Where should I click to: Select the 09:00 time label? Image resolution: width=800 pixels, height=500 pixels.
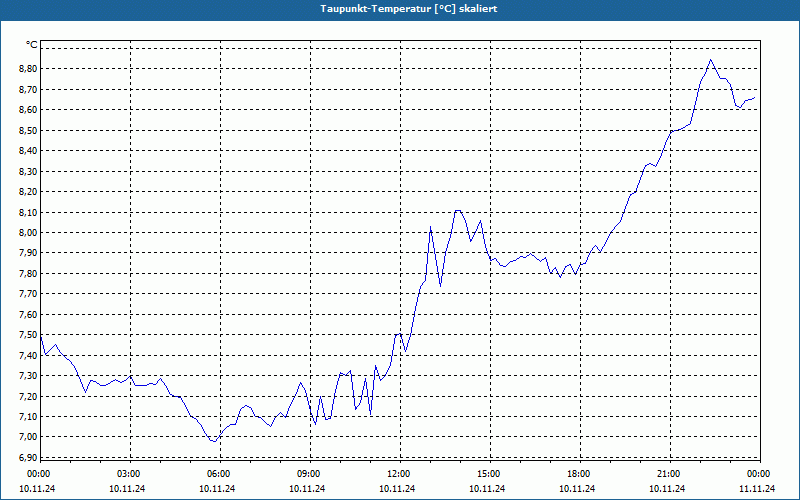coord(308,474)
